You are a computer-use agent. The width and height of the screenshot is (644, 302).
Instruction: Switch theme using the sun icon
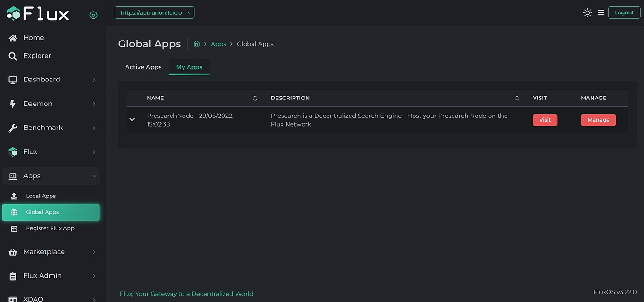587,13
